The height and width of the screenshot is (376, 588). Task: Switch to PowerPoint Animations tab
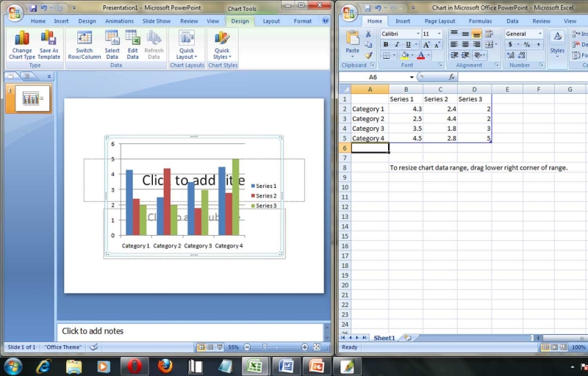119,21
